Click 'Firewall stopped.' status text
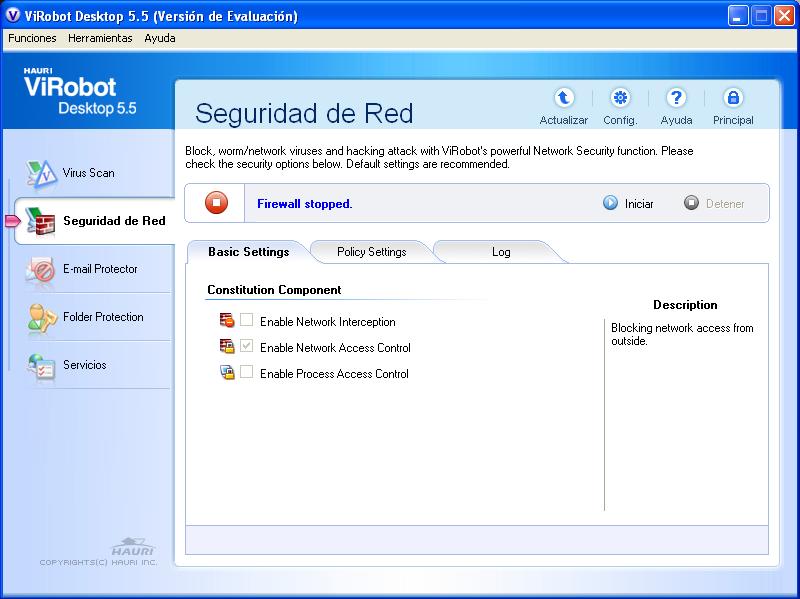Screen dimensions: 800x599 305,204
